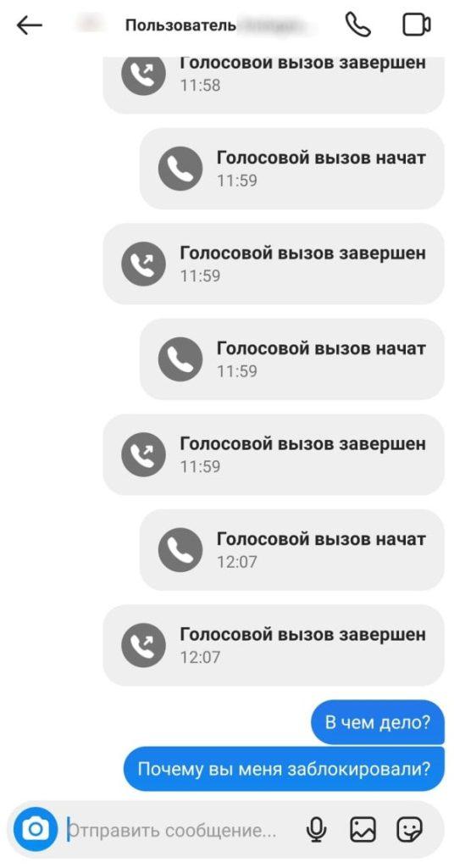
Task: Tap outgoing call icon of call ended at 12:07
Action: point(143,645)
